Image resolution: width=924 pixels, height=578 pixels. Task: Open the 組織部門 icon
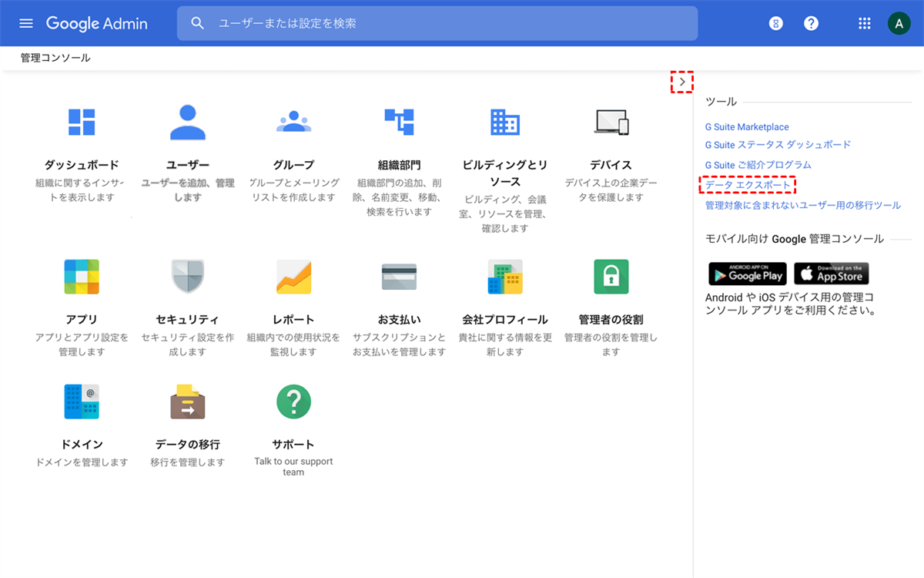[399, 122]
